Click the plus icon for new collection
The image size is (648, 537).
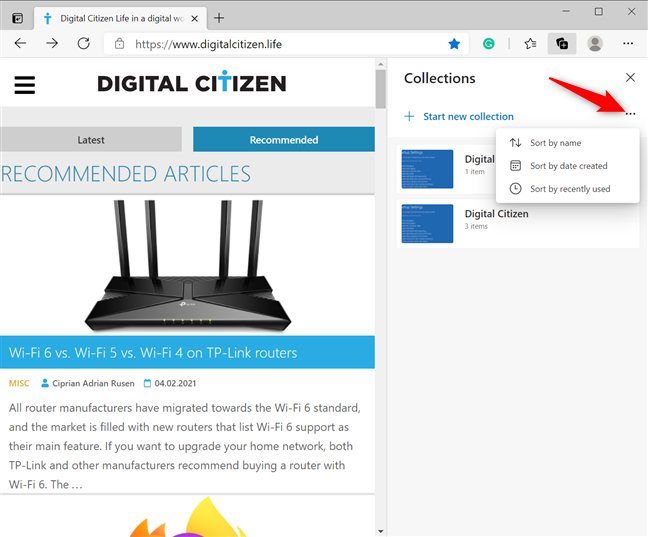pyautogui.click(x=409, y=116)
